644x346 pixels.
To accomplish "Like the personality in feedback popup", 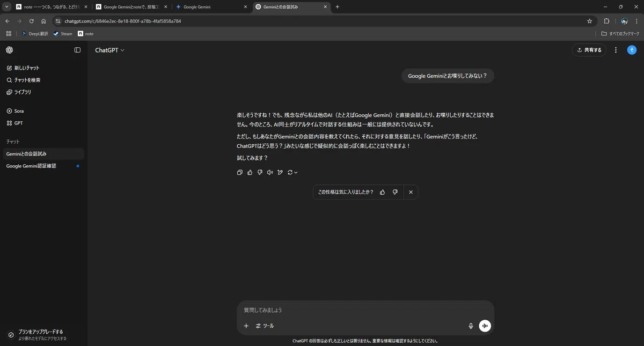I will 382,192.
